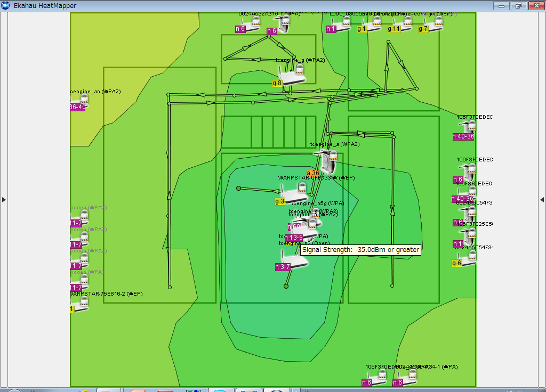Click the tcengine_n5g (WPA) label
This screenshot has width=546, height=392.
pyautogui.click(x=318, y=203)
